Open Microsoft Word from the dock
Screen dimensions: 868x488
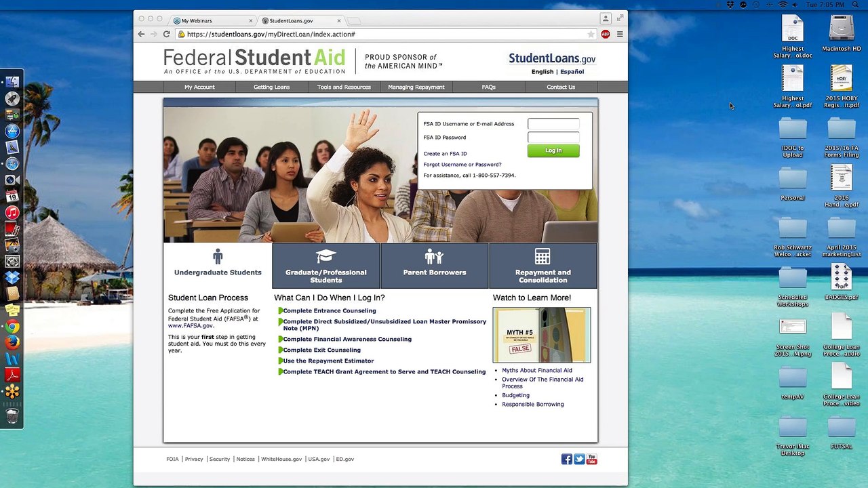pos(12,359)
